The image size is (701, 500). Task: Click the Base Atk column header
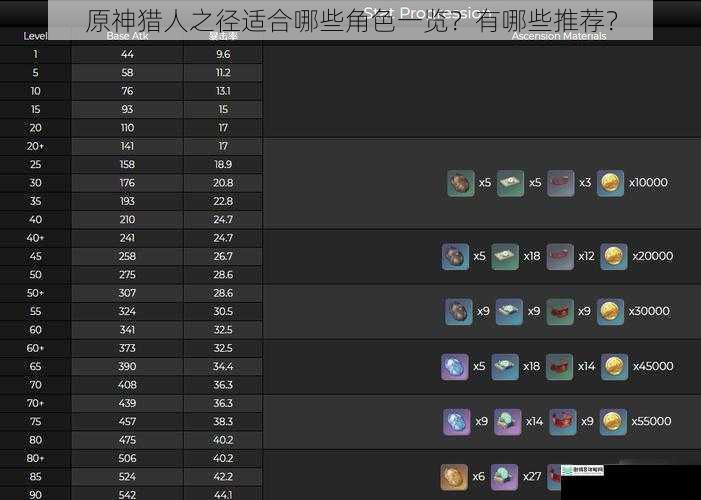(127, 36)
